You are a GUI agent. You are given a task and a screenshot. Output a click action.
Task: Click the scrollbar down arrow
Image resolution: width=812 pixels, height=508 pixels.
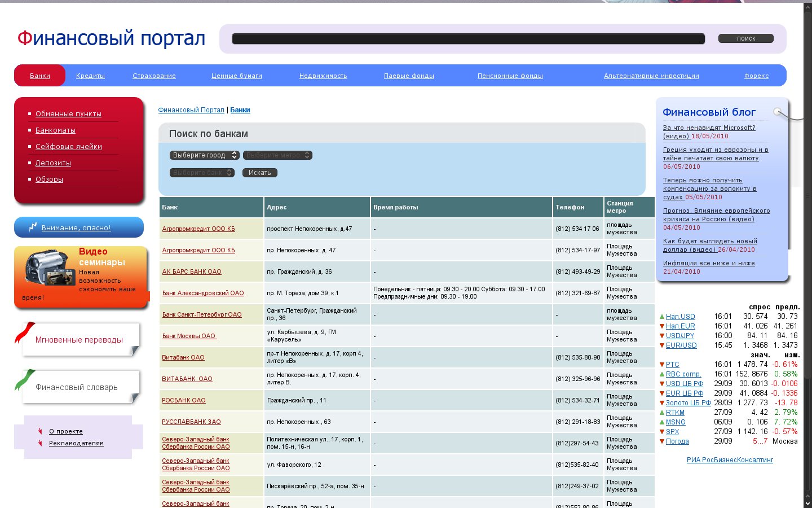pyautogui.click(x=807, y=503)
